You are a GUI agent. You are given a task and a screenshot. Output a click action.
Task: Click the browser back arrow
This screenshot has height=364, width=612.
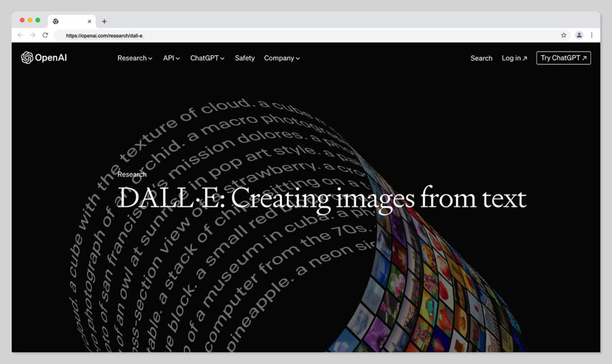click(20, 35)
